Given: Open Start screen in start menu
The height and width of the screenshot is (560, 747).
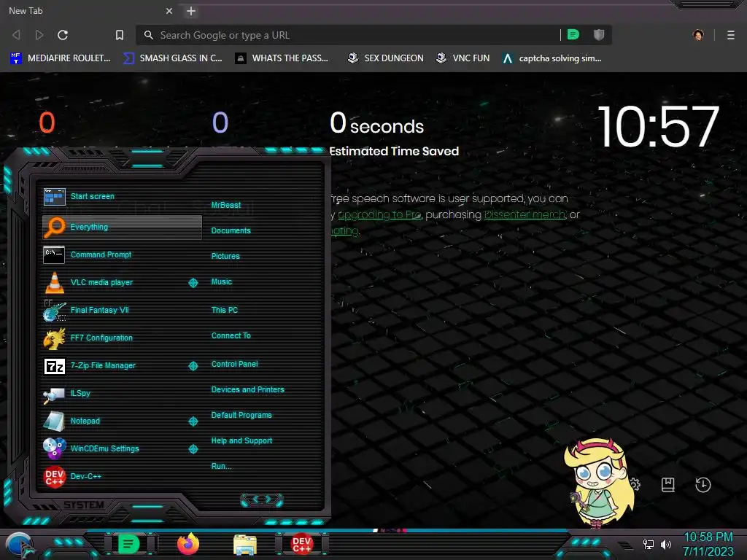Looking at the screenshot, I should click(x=122, y=196).
